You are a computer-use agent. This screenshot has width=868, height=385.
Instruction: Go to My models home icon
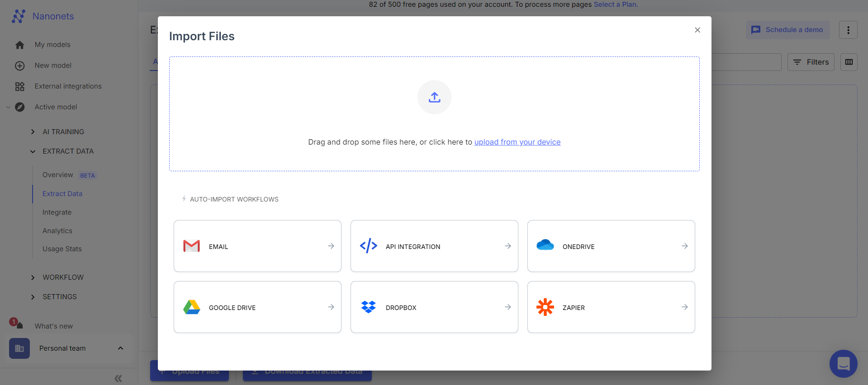(19, 45)
